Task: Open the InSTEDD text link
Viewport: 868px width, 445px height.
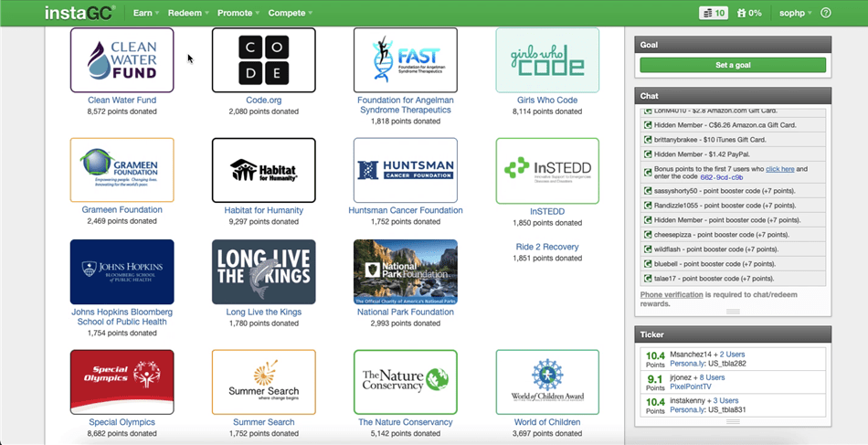Action: pos(547,211)
